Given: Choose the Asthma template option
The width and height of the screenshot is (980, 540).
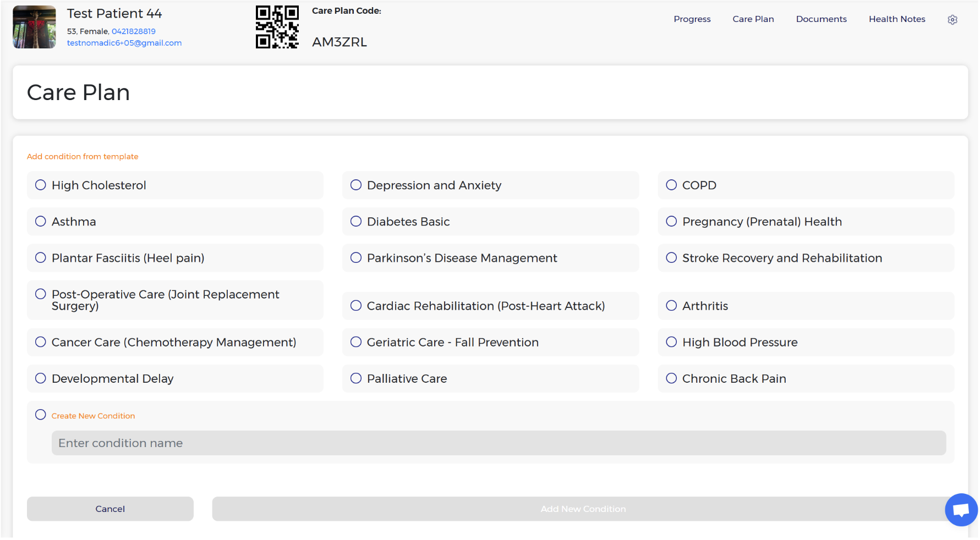Looking at the screenshot, I should coord(41,222).
